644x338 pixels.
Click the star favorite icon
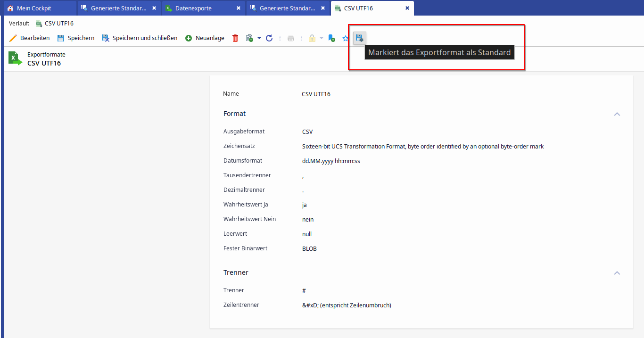point(345,38)
